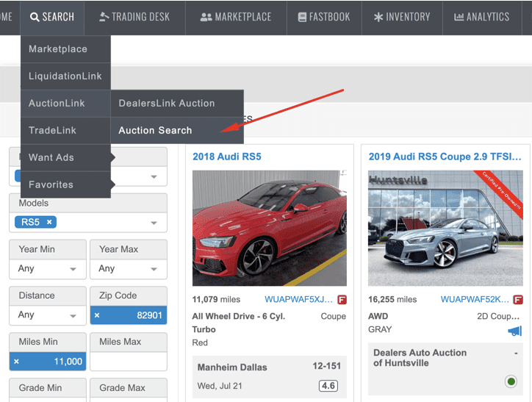Click the 11,079 miles text
This screenshot has height=402, width=532.
click(x=216, y=300)
